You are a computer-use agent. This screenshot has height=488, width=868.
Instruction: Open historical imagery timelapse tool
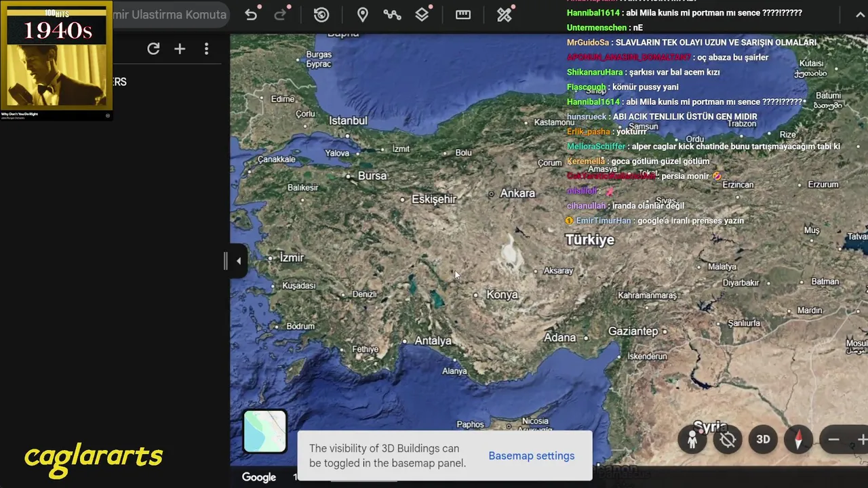pyautogui.click(x=321, y=15)
